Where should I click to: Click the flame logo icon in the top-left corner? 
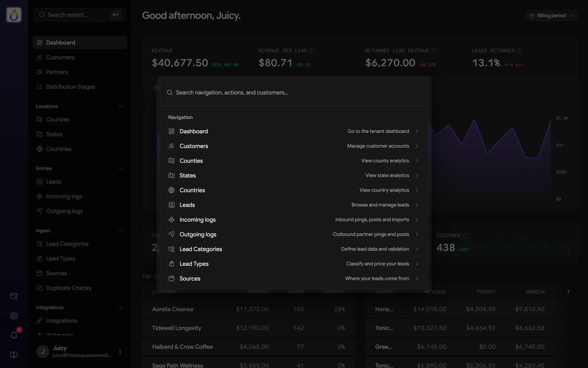click(x=14, y=15)
